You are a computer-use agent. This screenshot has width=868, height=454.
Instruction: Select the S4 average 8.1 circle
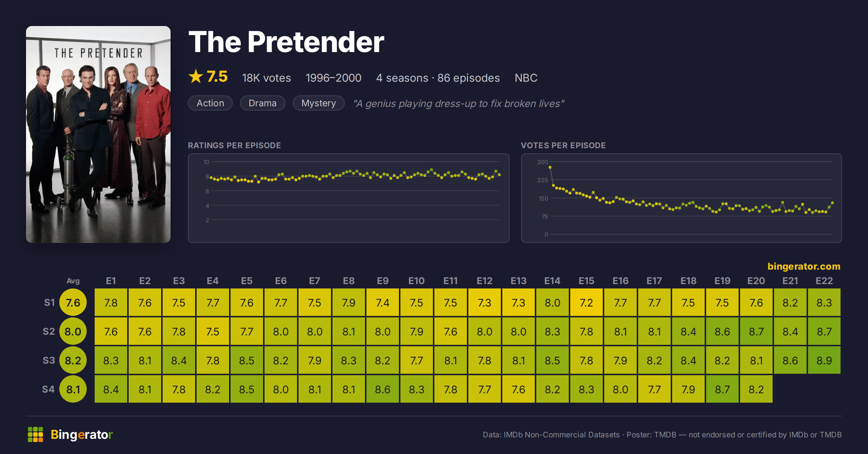click(73, 389)
